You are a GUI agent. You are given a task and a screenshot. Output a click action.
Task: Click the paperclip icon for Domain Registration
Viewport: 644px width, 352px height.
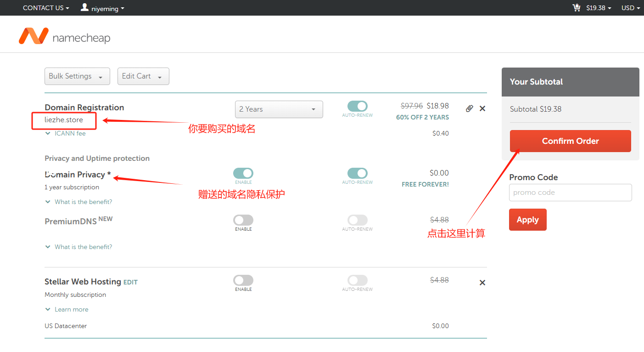point(469,108)
